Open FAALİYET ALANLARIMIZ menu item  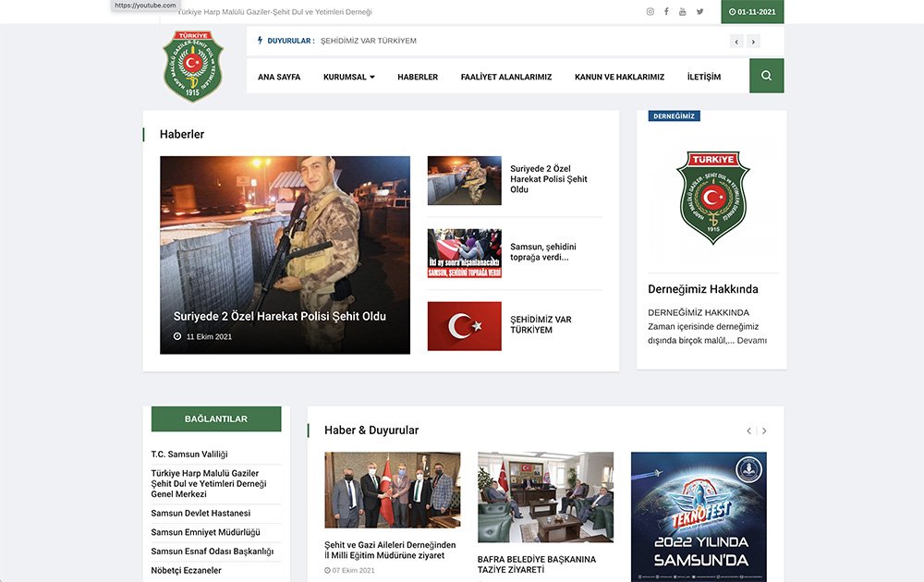[506, 77]
